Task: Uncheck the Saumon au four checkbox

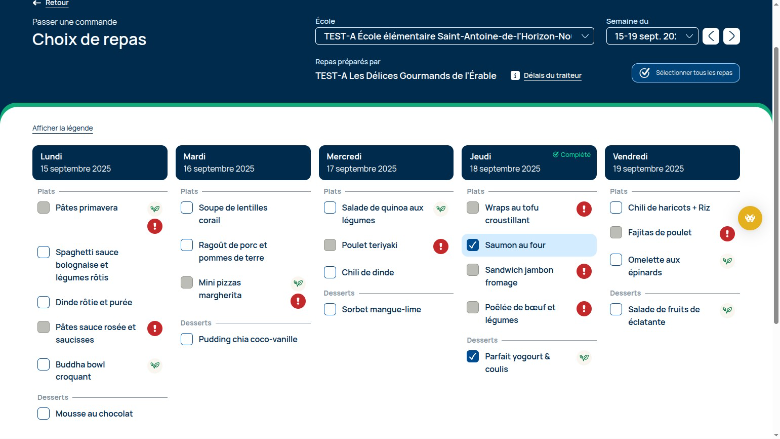Action: pyautogui.click(x=473, y=245)
